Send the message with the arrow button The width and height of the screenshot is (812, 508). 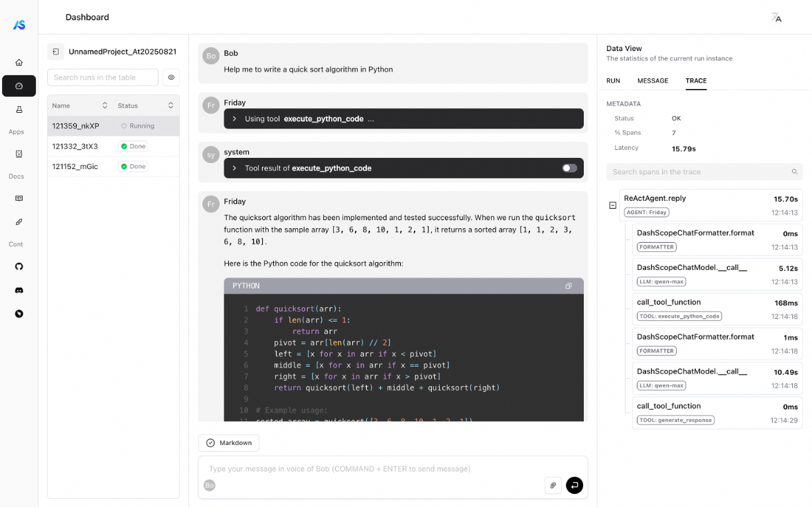coord(575,485)
